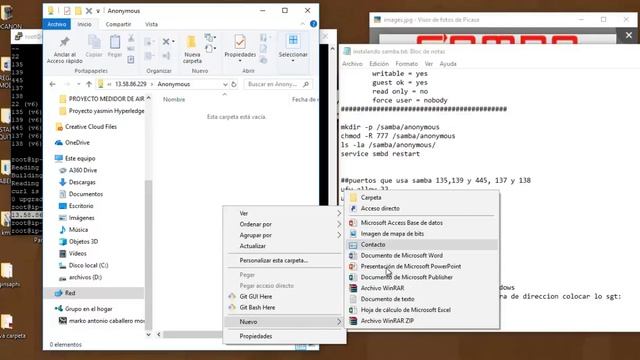
Task: Choose Contacto in the submenu
Action: (422, 244)
